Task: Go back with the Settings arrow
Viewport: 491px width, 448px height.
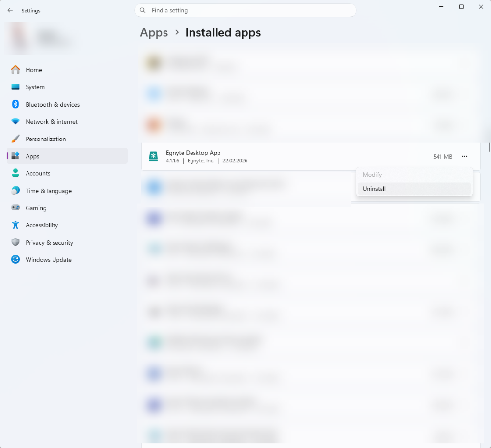Action: (10, 10)
